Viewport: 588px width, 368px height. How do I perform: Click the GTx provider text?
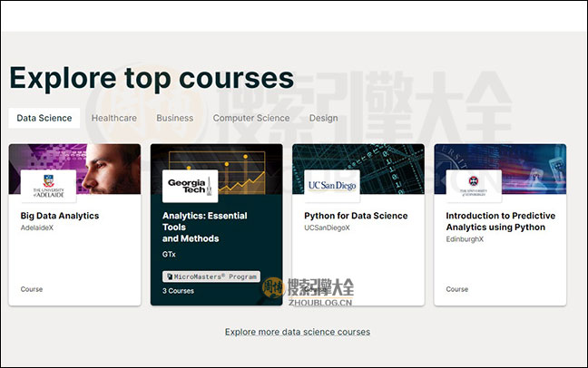point(169,255)
